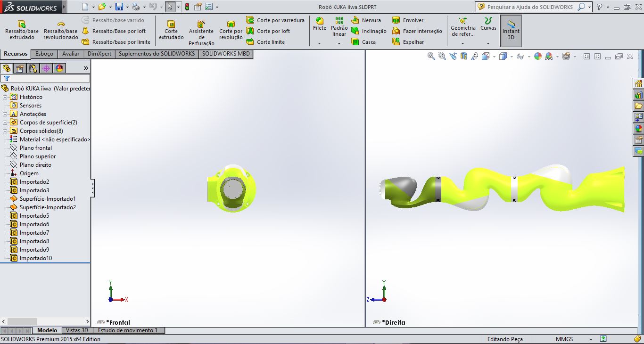Click the Ressalto/base revolucionado tool
This screenshot has height=344, width=644.
click(x=61, y=30)
